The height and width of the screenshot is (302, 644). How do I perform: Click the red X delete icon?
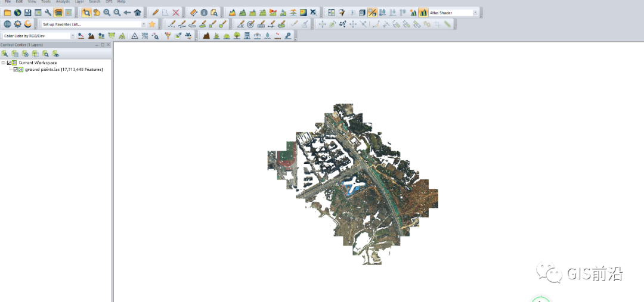click(x=176, y=13)
